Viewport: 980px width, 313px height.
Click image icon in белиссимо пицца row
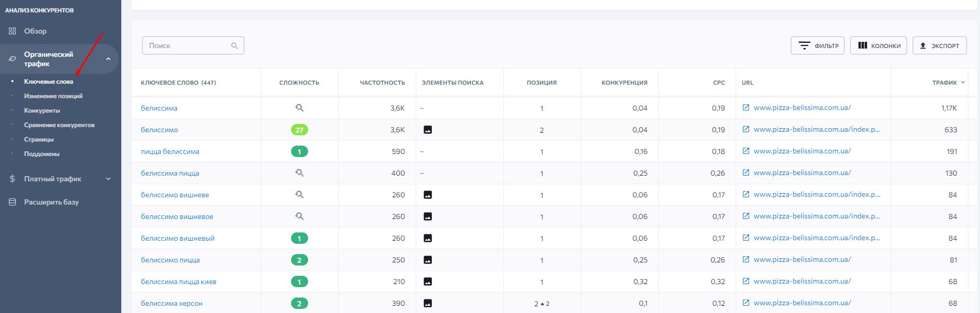pos(427,260)
